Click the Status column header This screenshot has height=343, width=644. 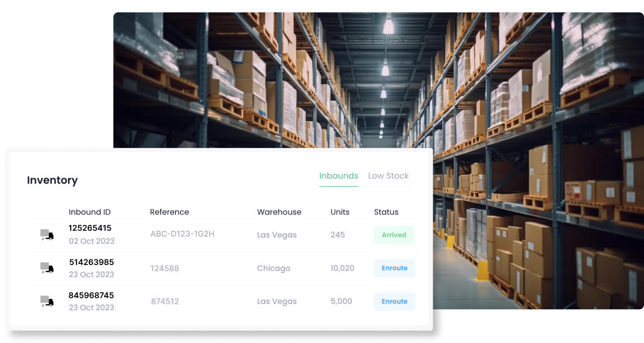pyautogui.click(x=386, y=212)
